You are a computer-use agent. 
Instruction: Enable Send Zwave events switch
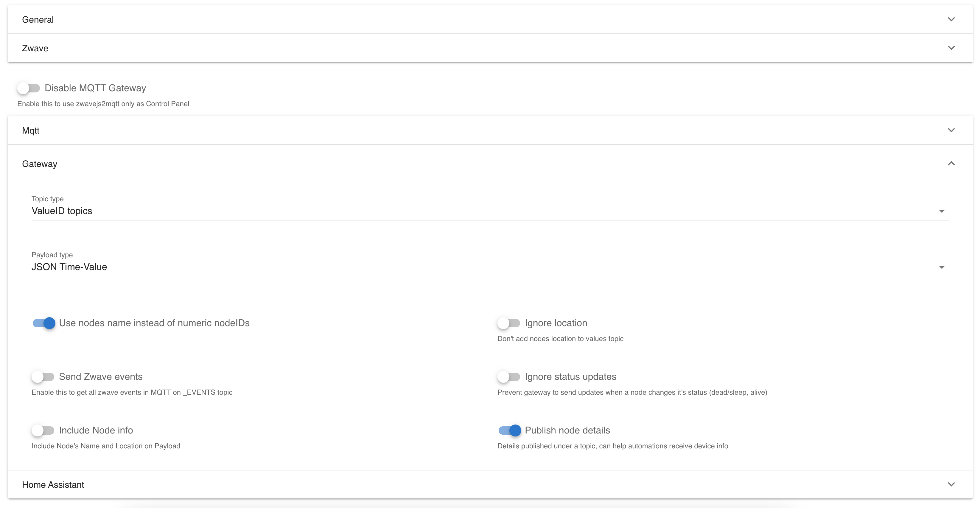pyautogui.click(x=43, y=377)
